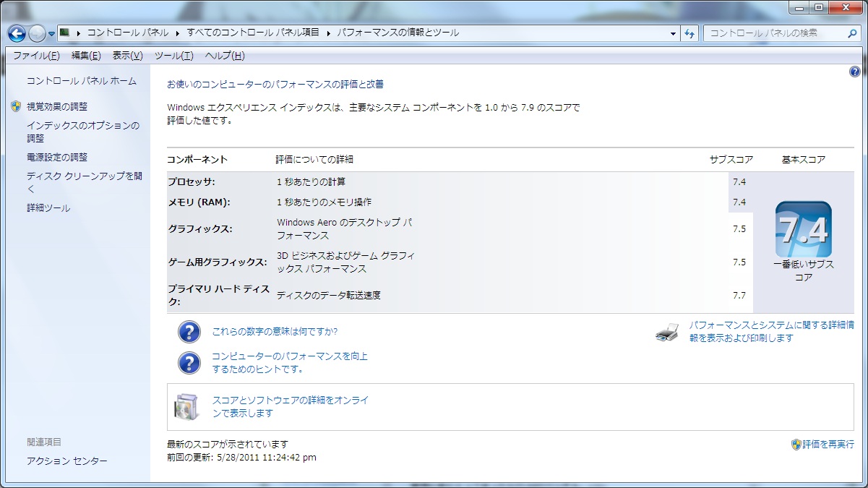The image size is (868, 488).
Task: Open the ヘルプ(H) menu
Action: tap(225, 56)
